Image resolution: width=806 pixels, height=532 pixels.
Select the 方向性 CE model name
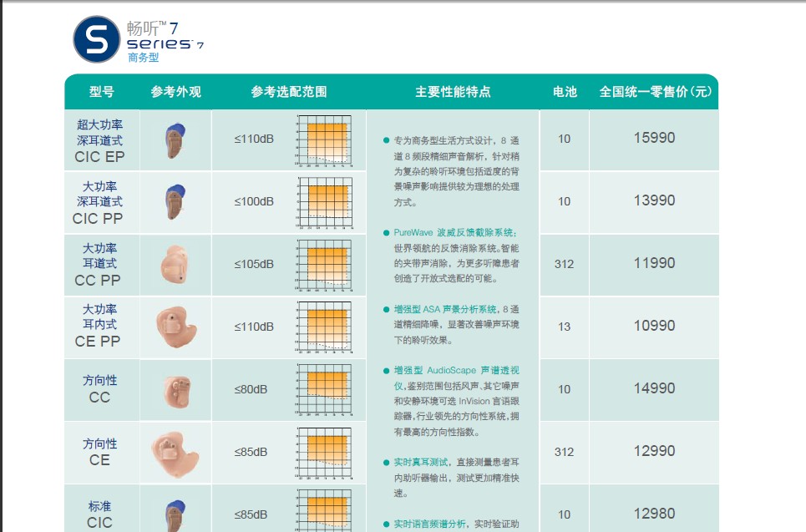pos(99,451)
